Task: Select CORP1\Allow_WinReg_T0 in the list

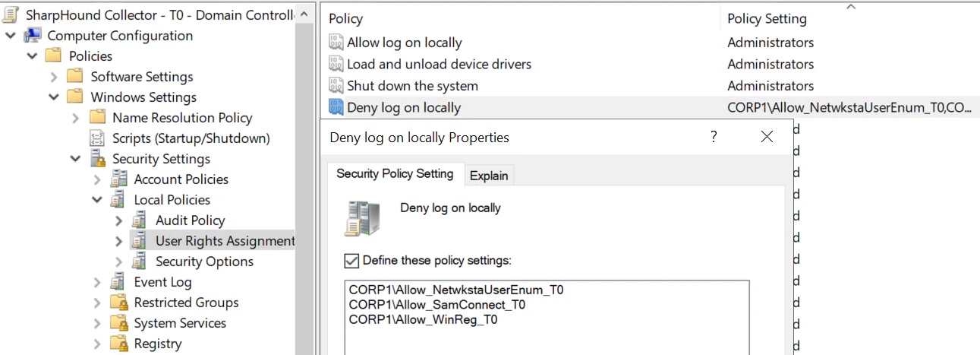Action: (424, 319)
